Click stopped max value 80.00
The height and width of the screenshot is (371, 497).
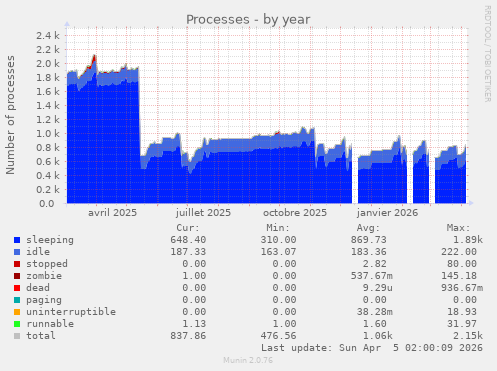click(x=462, y=264)
